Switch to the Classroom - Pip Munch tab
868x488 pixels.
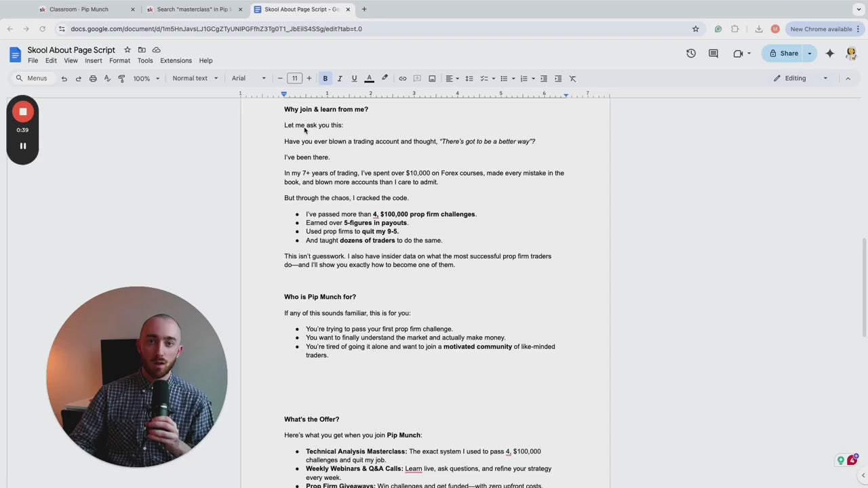click(x=79, y=9)
